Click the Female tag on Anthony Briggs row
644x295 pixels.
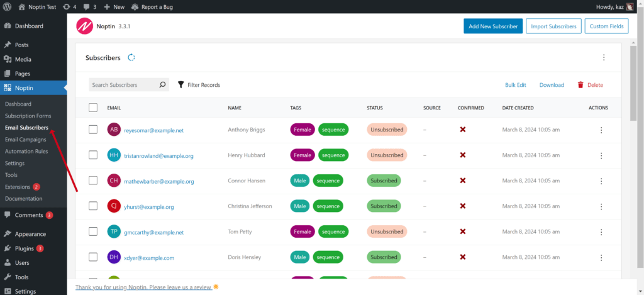pyautogui.click(x=303, y=130)
